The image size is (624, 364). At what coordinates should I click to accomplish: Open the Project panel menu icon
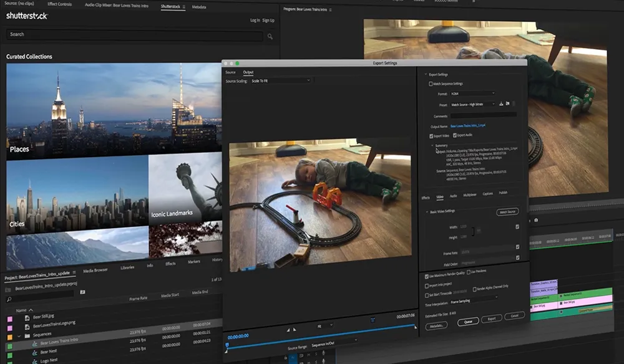tap(74, 272)
